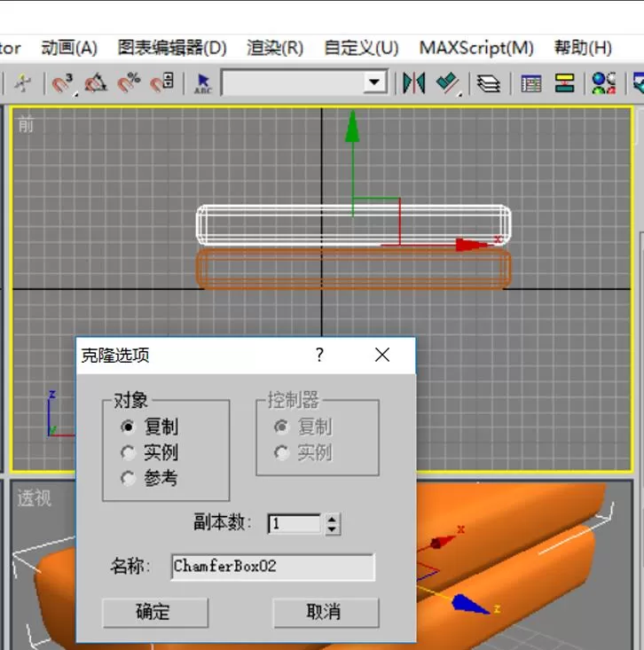Click the Align tool icon

[x=448, y=83]
